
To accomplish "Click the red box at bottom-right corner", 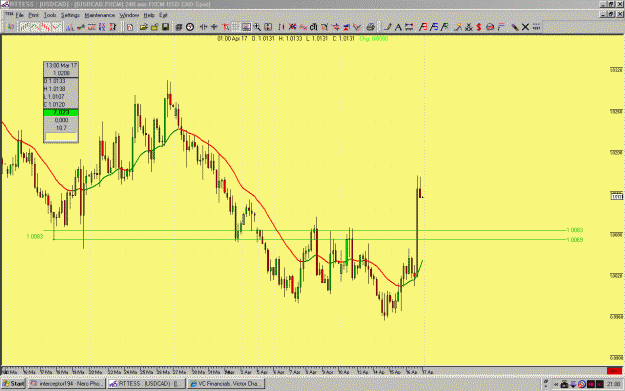I will (614, 371).
